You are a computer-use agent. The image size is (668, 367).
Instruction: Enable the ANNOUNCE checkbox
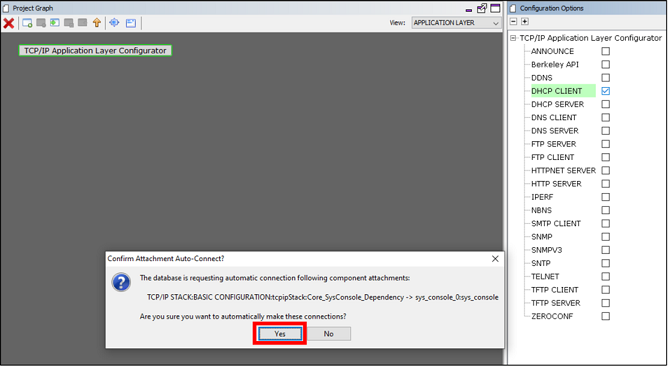605,51
